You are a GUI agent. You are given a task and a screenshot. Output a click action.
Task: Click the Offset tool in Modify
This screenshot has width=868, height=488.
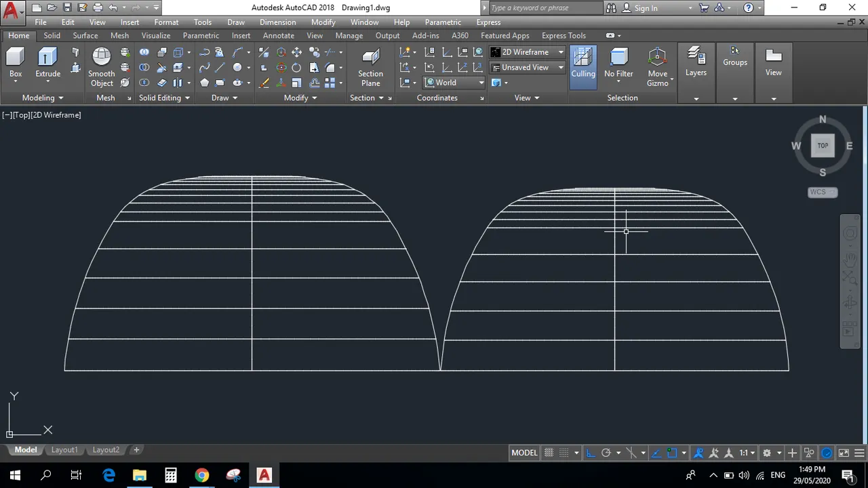point(314,83)
